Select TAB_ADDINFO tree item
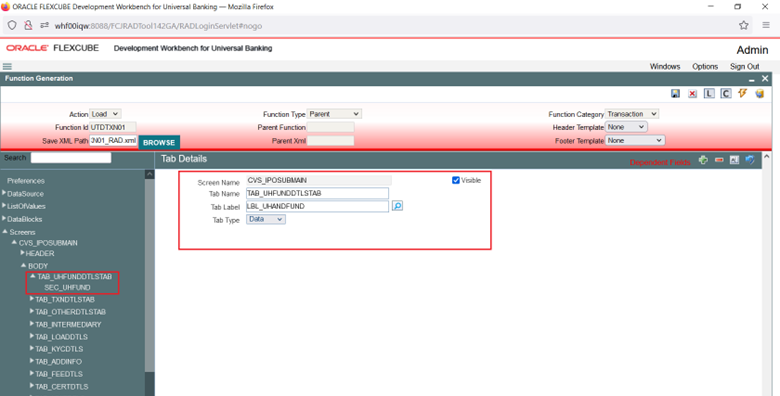 58,362
